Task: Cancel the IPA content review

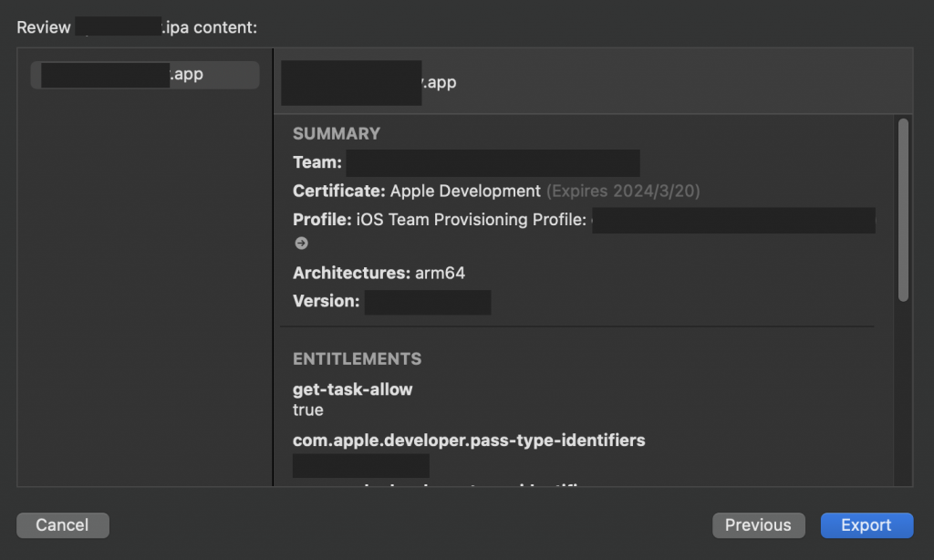Action: pyautogui.click(x=62, y=524)
